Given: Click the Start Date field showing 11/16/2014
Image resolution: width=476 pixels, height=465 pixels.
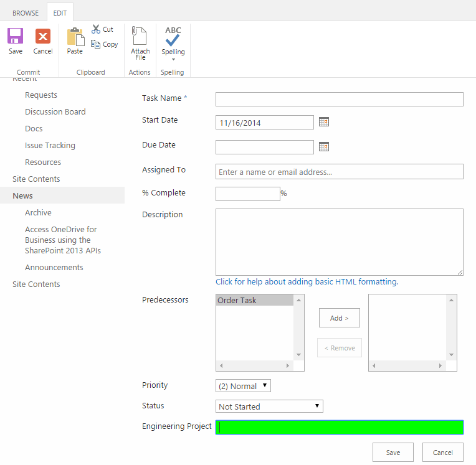Looking at the screenshot, I should (x=264, y=122).
